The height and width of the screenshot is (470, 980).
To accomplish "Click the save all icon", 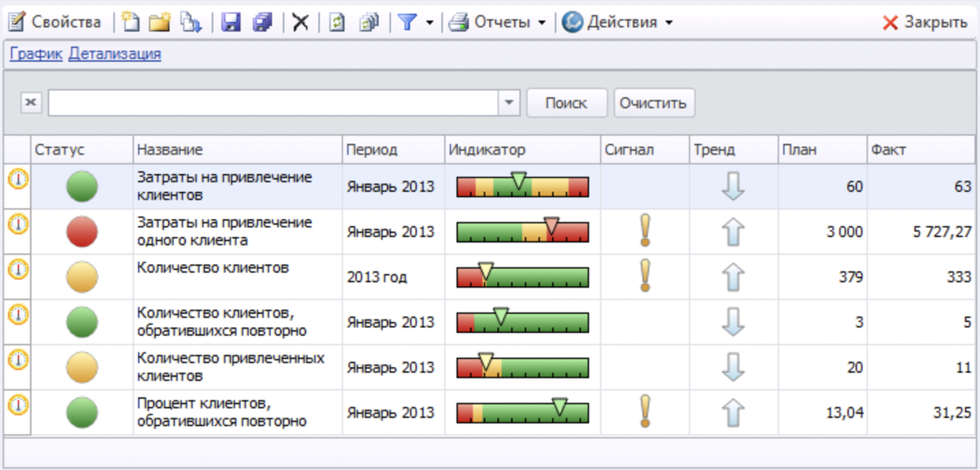I will [262, 22].
